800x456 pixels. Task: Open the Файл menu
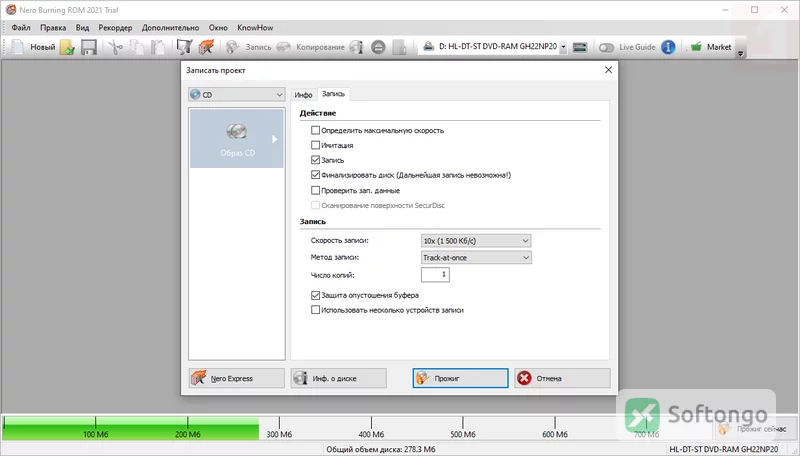pyautogui.click(x=21, y=28)
